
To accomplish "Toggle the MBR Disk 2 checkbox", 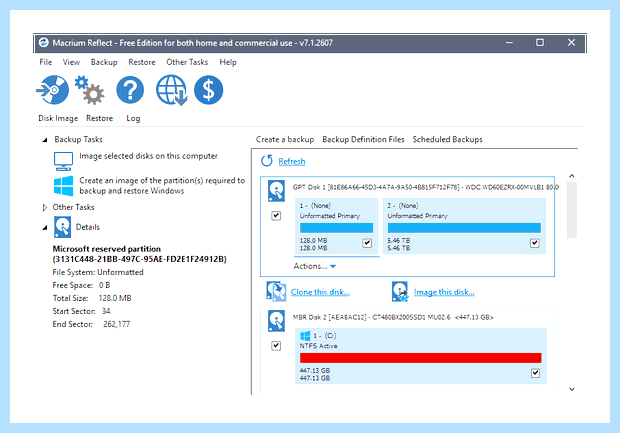I will tap(276, 346).
